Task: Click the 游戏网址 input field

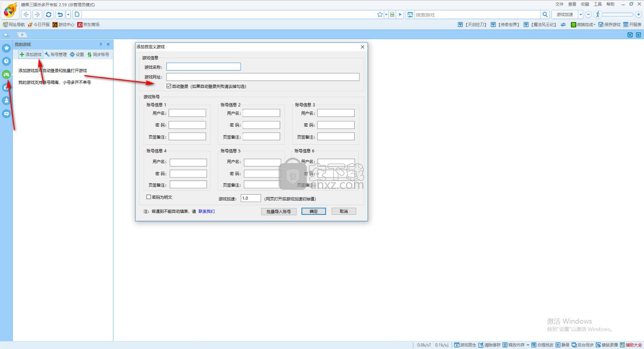Action: [x=263, y=77]
